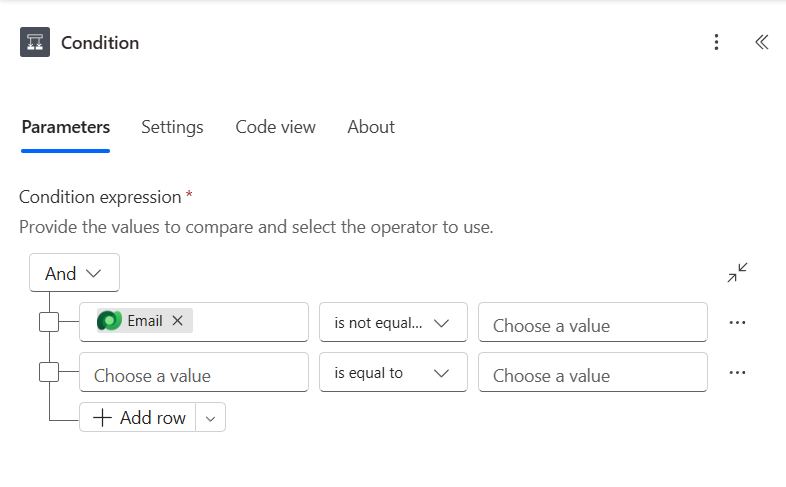Open the second row's ellipsis menu
The width and height of the screenshot is (786, 487).
point(738,372)
